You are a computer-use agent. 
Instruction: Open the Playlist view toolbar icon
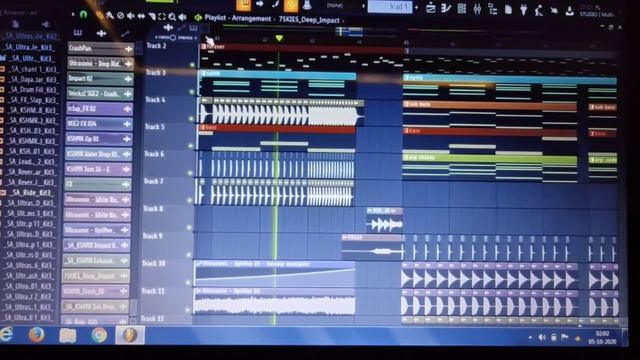[x=431, y=8]
